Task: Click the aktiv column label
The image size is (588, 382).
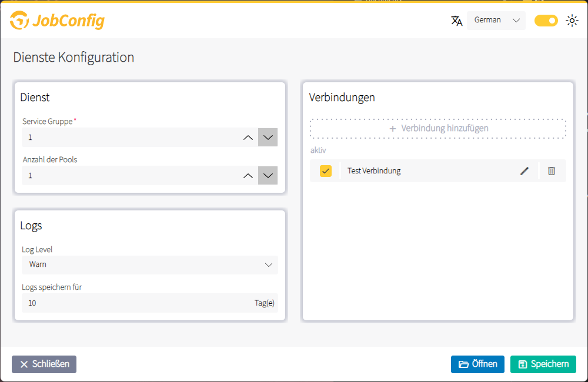Action: [318, 150]
